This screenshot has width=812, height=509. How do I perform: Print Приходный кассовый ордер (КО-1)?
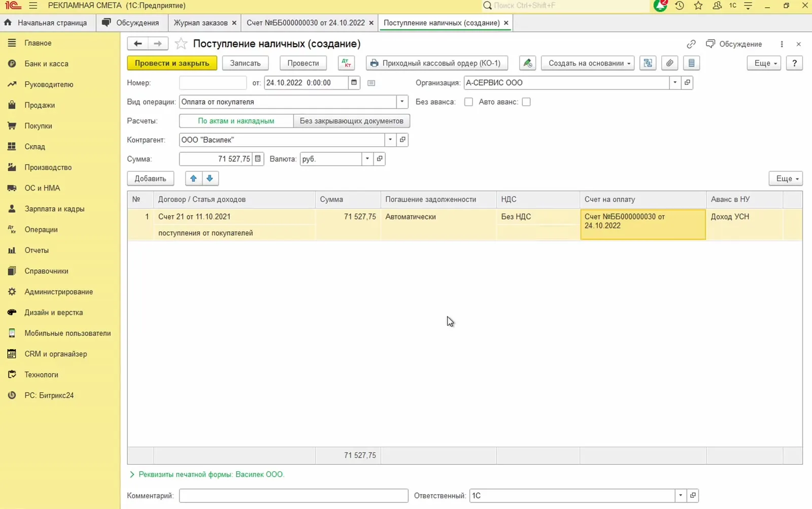point(436,63)
